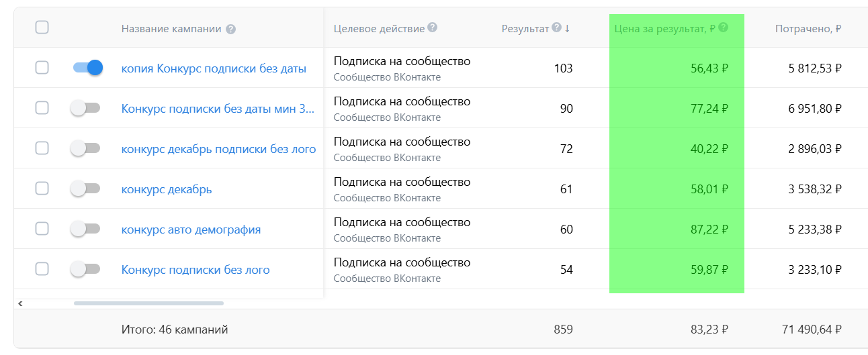Open конкурс декабрь подписки без лого link

[x=218, y=149]
